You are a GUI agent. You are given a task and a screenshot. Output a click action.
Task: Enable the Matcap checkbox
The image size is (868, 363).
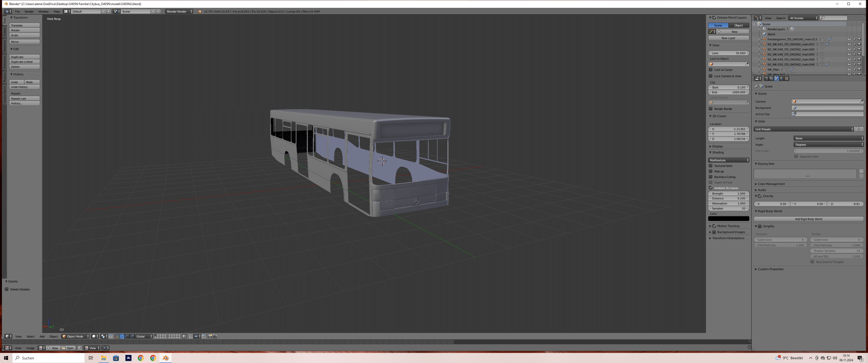point(711,171)
